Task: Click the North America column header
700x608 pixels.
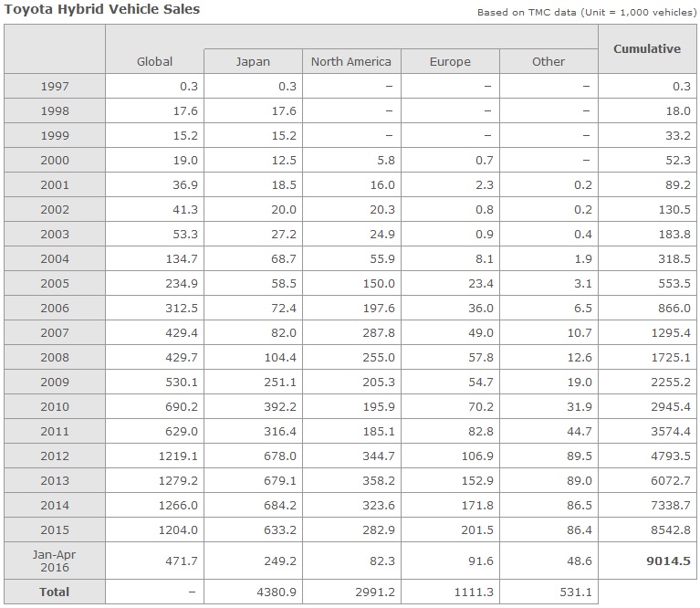Action: (x=350, y=61)
